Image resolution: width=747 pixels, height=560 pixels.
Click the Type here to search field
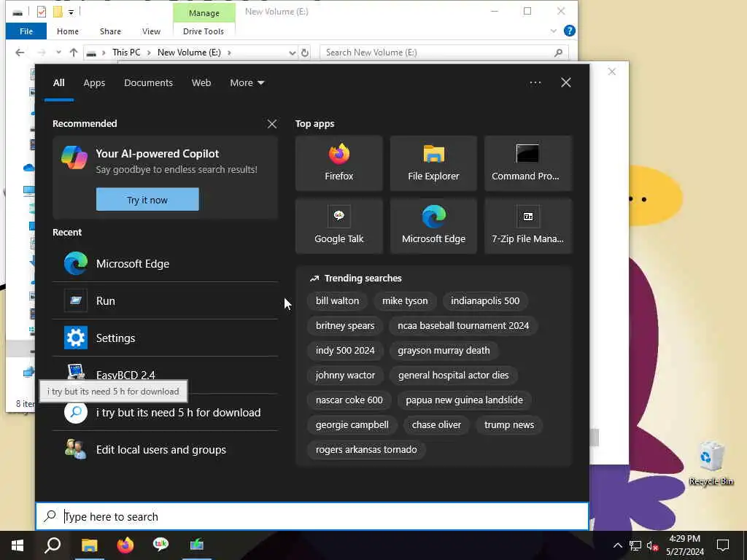tap(312, 517)
